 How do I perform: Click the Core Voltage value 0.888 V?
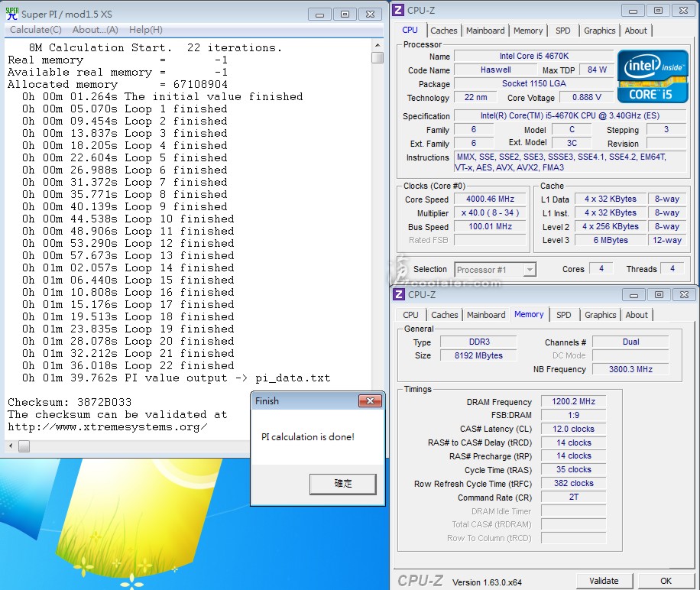tap(587, 97)
